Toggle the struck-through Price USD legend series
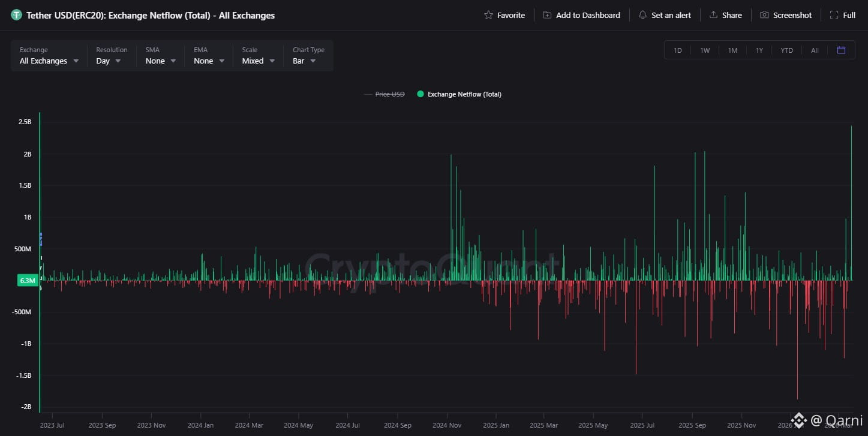The height and width of the screenshot is (436, 868). (x=384, y=94)
